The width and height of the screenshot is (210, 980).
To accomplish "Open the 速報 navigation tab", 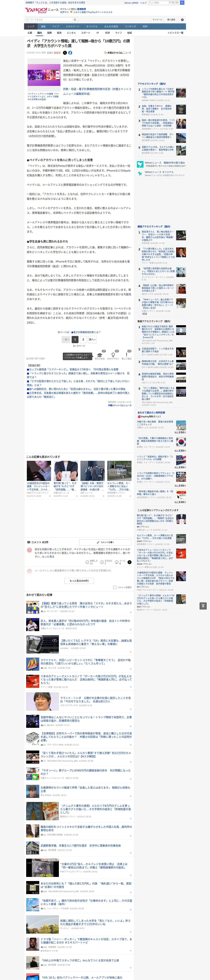I will pyautogui.click(x=43, y=27).
